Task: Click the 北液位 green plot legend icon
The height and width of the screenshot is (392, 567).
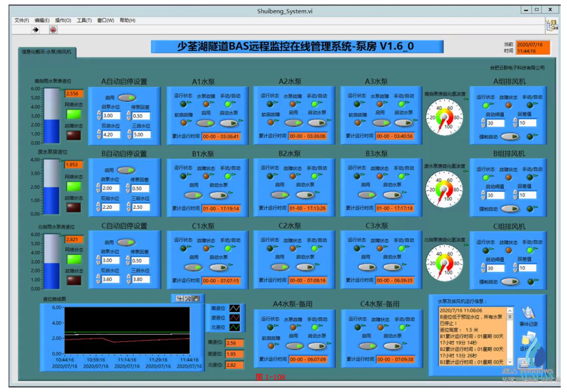Action: [234, 327]
